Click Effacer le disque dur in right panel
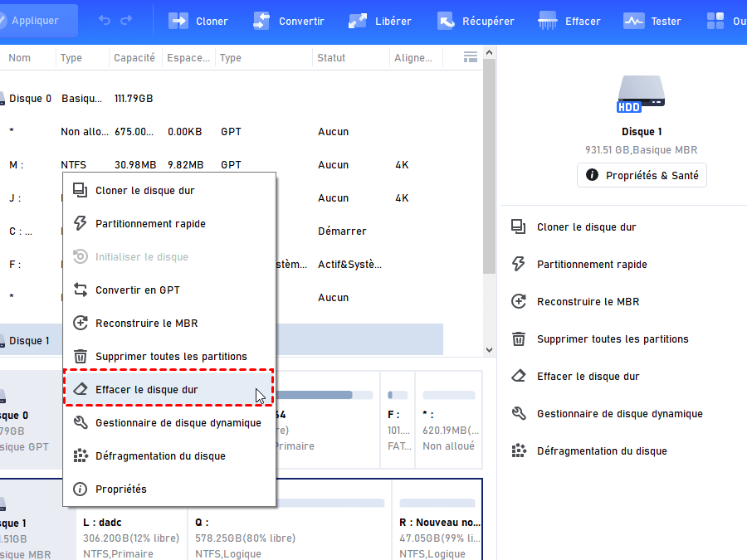The width and height of the screenshot is (747, 560). click(x=588, y=376)
